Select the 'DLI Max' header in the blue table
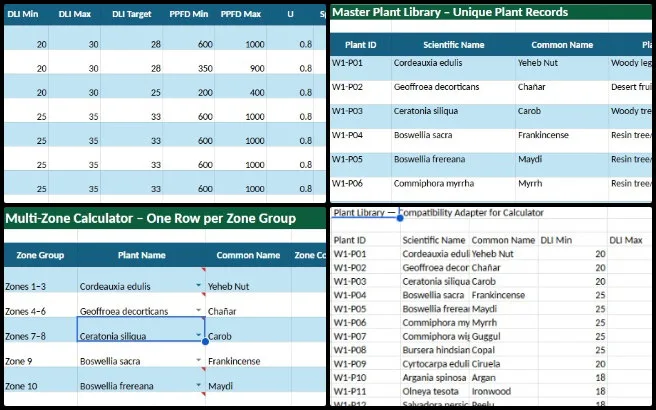 coord(75,14)
